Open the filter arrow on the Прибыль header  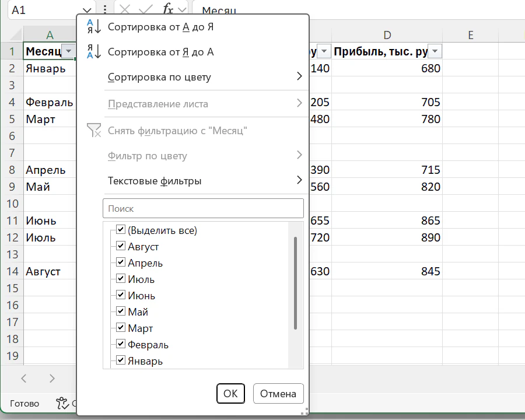[435, 51]
